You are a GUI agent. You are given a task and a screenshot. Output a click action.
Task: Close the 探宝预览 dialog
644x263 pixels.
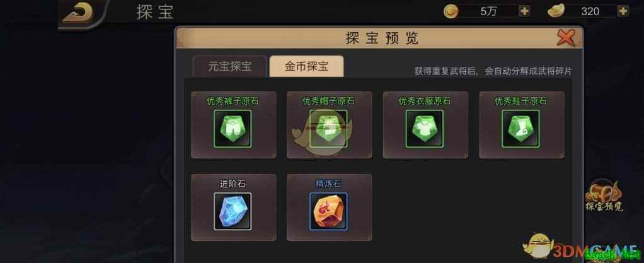(x=566, y=38)
